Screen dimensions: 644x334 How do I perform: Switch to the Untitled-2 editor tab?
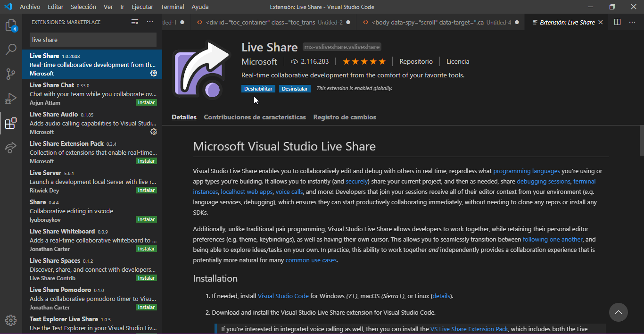pos(273,22)
